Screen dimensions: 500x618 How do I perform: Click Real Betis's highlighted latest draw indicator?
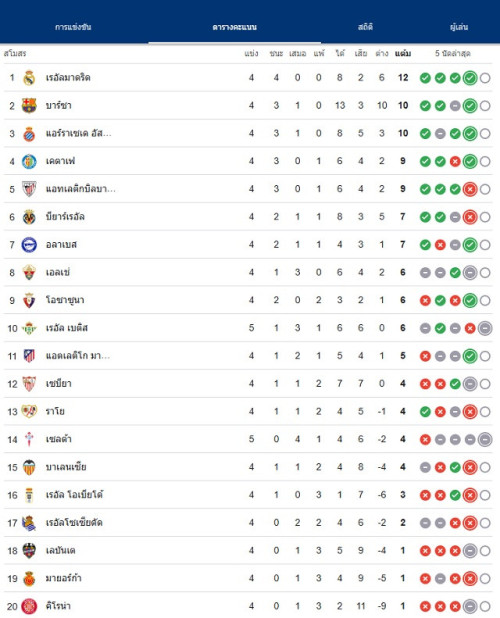[x=485, y=328]
